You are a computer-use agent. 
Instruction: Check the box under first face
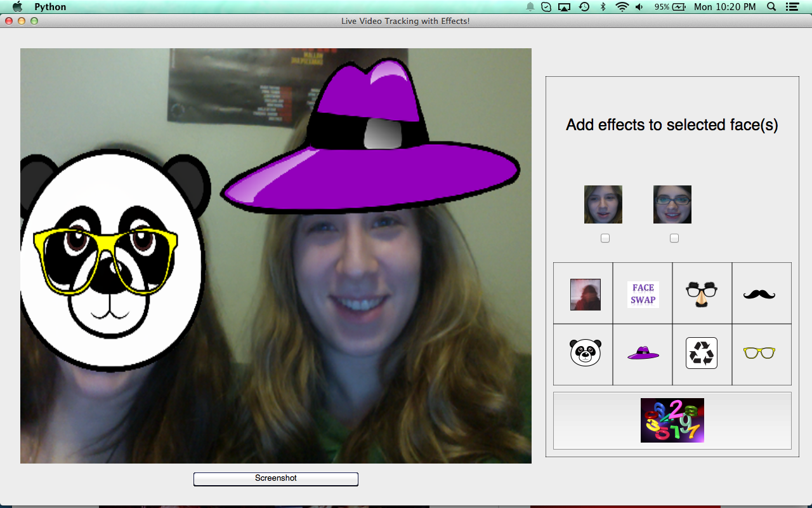click(605, 238)
